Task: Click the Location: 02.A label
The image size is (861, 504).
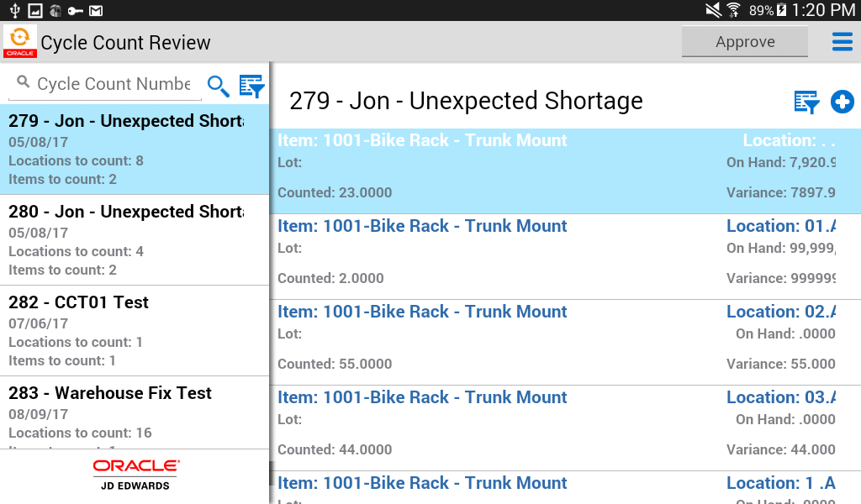Action: tap(781, 312)
